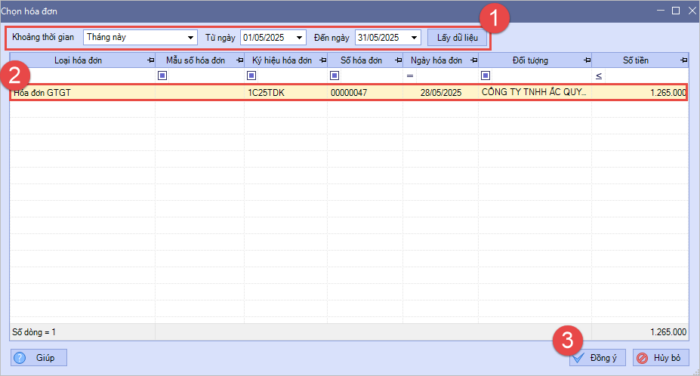Maximize the Chọn hóa đơn window
This screenshot has height=376, width=700.
click(x=676, y=11)
